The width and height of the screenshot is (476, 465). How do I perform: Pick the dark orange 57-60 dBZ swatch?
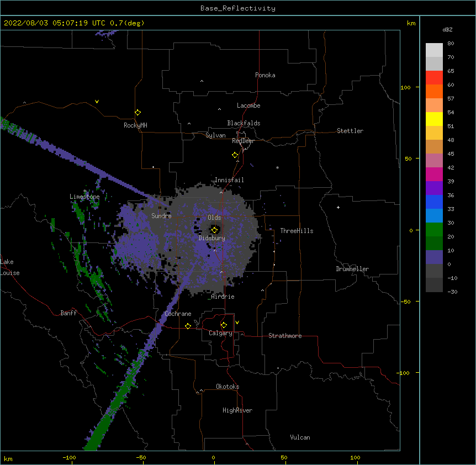[x=434, y=91]
